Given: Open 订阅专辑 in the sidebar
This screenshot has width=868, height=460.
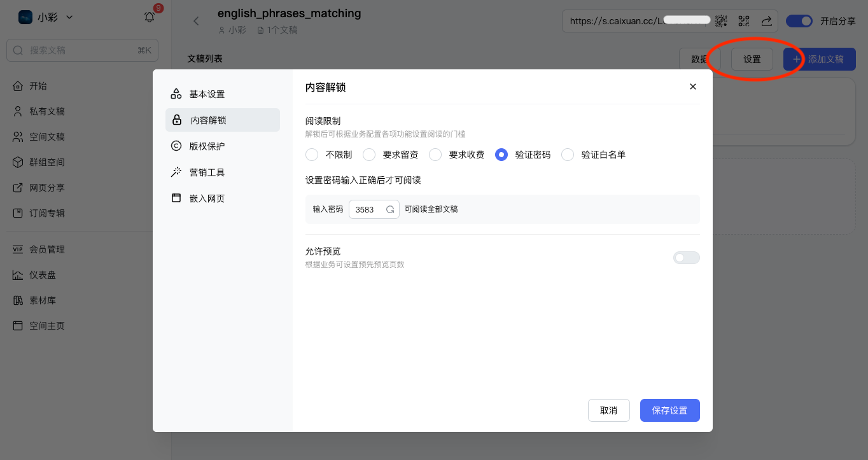Looking at the screenshot, I should tap(47, 213).
